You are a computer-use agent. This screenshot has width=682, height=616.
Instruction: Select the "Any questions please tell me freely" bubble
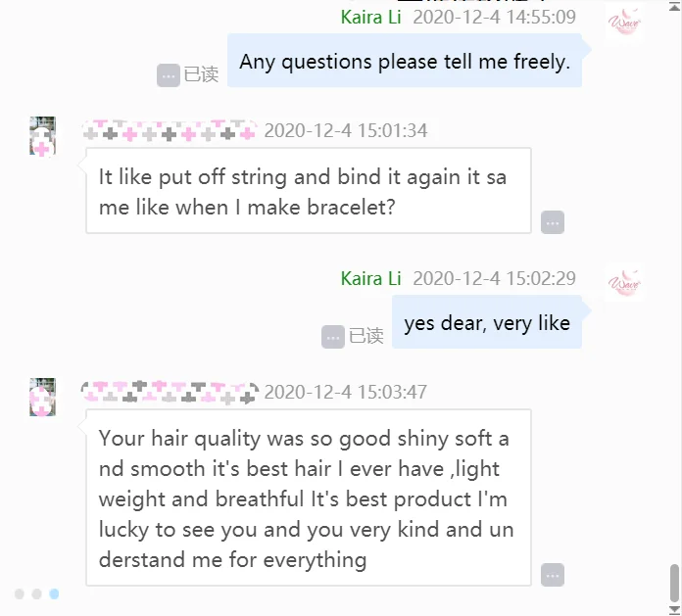pos(404,62)
